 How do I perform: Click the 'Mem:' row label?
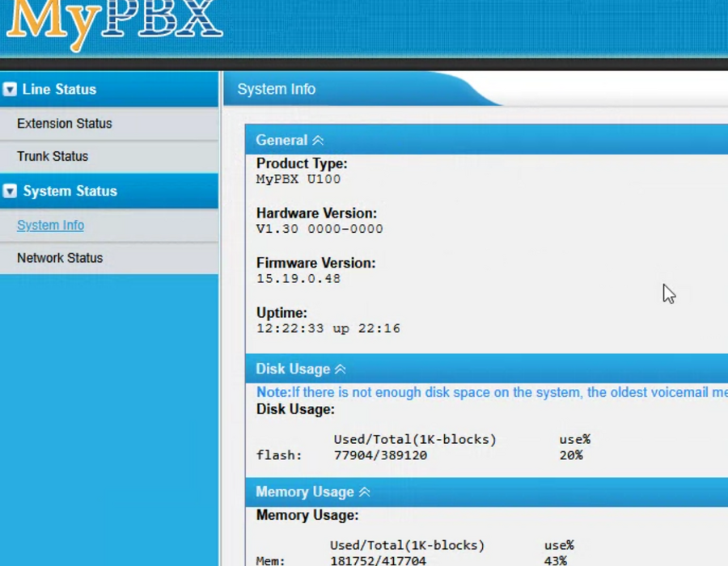tap(270, 560)
